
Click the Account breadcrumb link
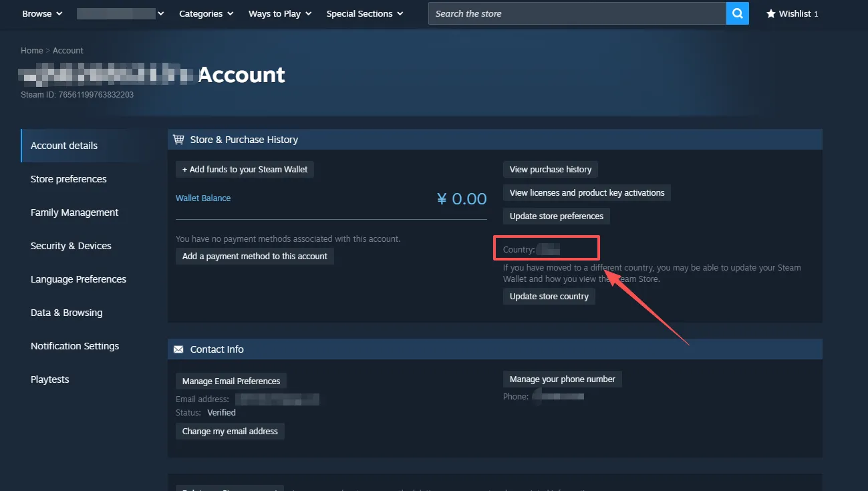(x=68, y=51)
